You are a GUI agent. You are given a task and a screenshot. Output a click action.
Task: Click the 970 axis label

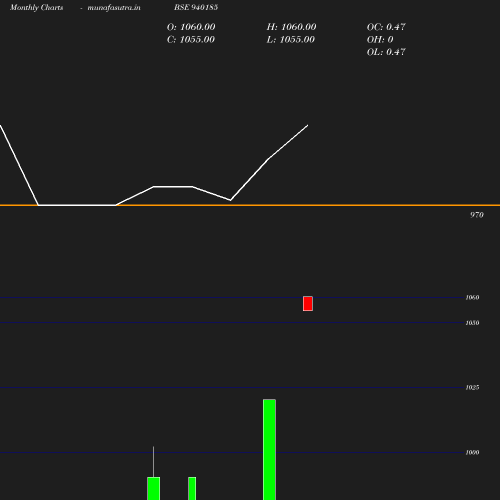[477, 215]
